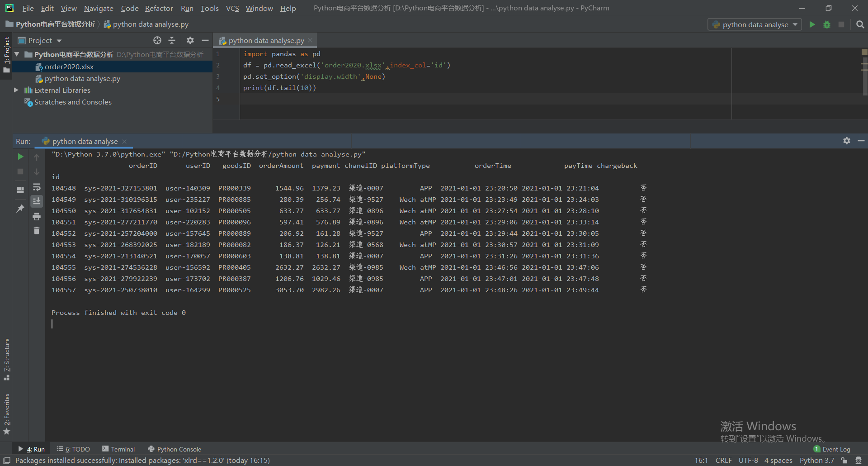The height and width of the screenshot is (466, 868).
Task: Rerun program with green arrow in Run panel
Action: [20, 157]
